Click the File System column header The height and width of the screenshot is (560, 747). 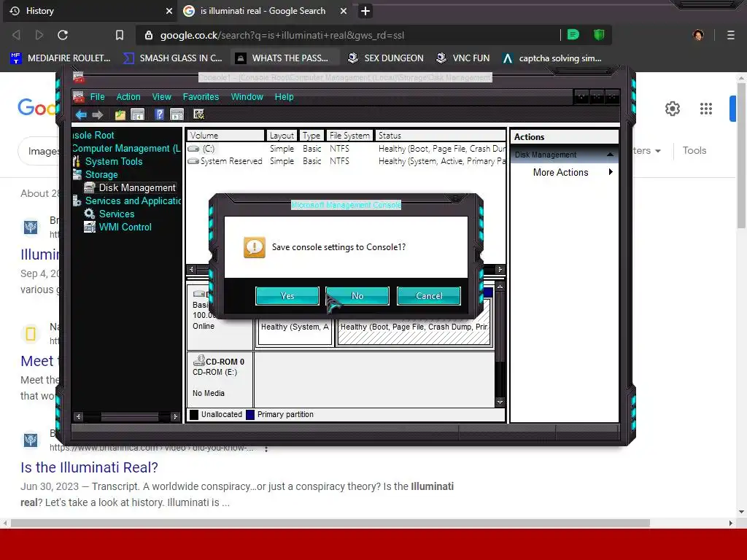[349, 135]
